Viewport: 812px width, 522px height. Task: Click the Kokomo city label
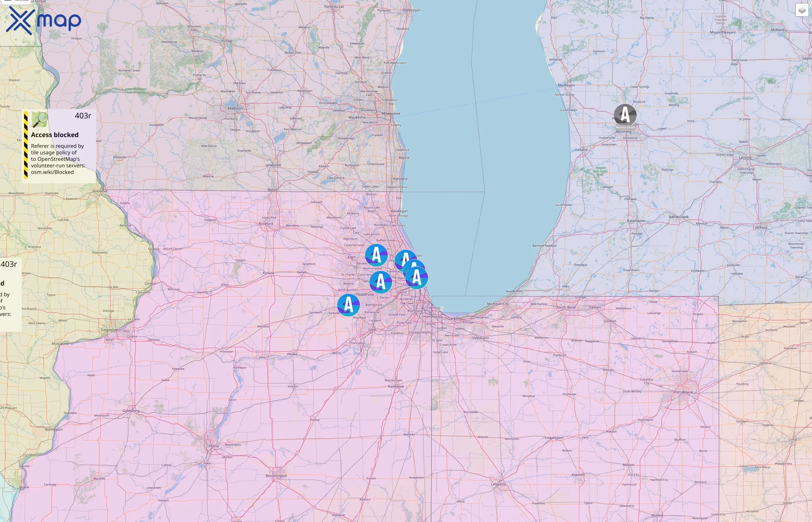pyautogui.click(x=578, y=474)
